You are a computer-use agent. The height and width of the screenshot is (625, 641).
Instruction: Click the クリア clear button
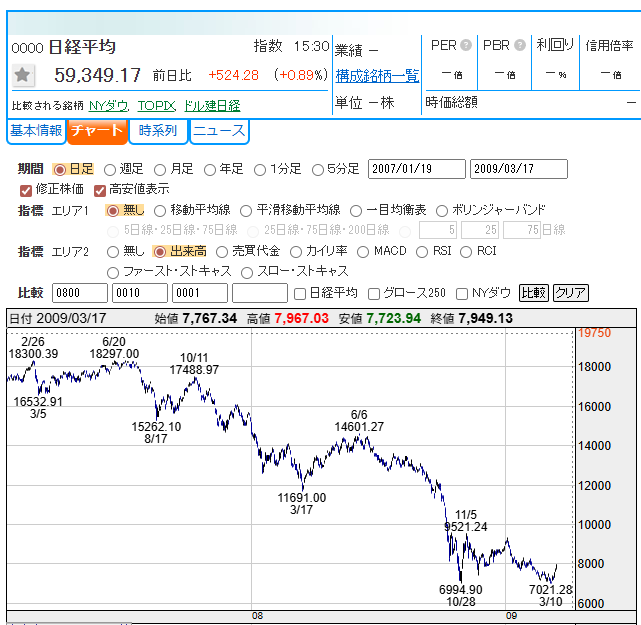pos(571,293)
